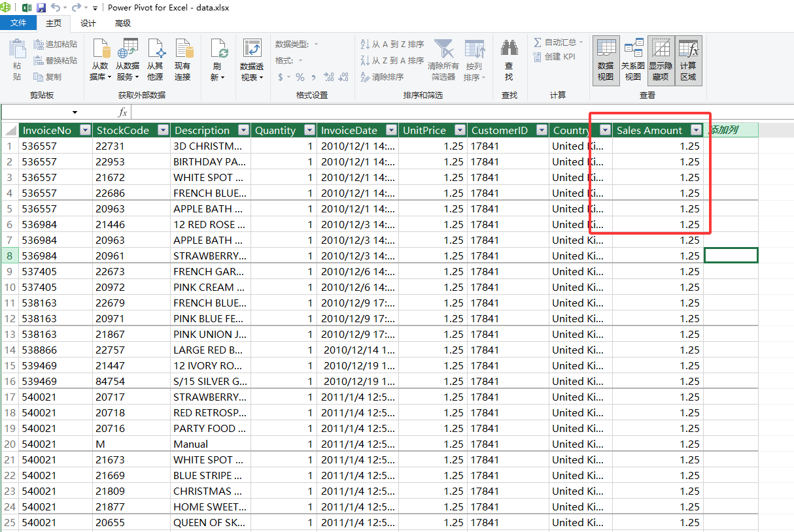Switch to the Excel workbook icon

click(x=27, y=7)
